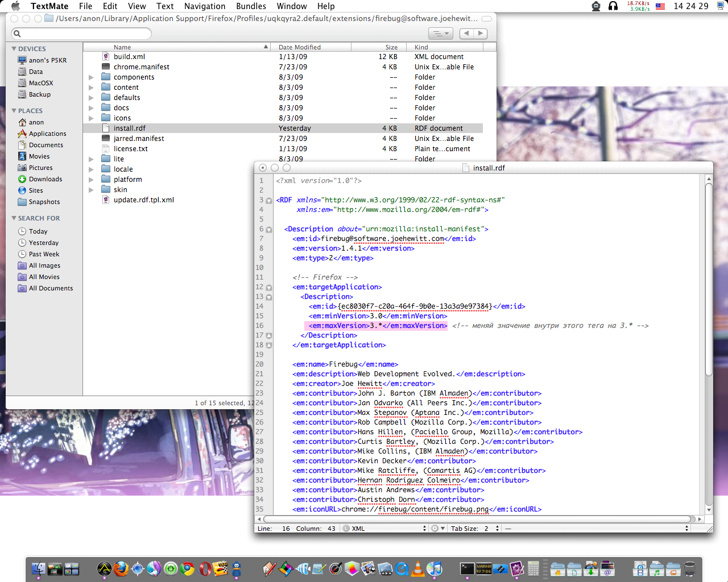Launch Firefox from the Dock
The image size is (728, 582).
pos(121,569)
